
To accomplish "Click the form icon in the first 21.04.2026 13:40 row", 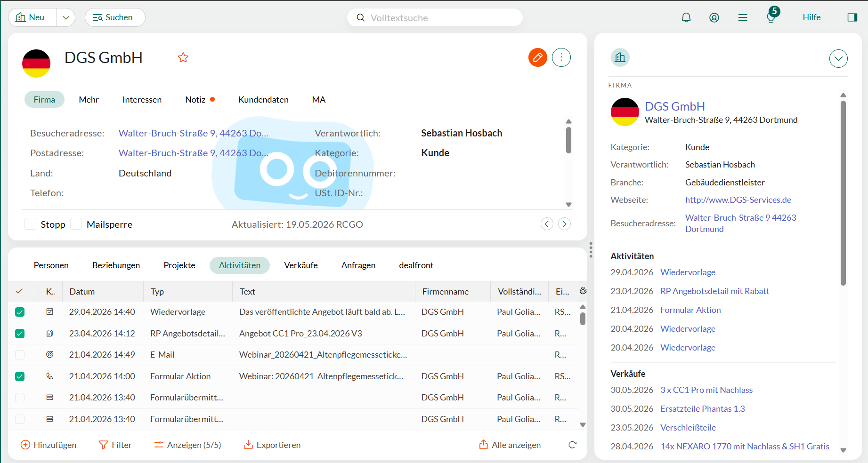I will pyautogui.click(x=50, y=397).
